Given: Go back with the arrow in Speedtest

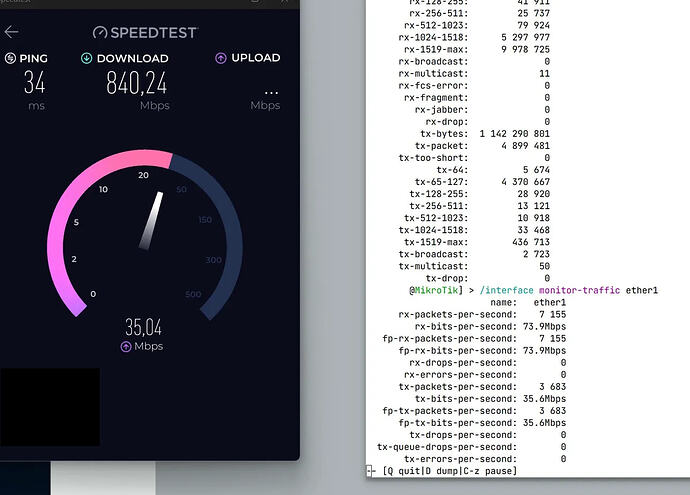Looking at the screenshot, I should click(11, 32).
